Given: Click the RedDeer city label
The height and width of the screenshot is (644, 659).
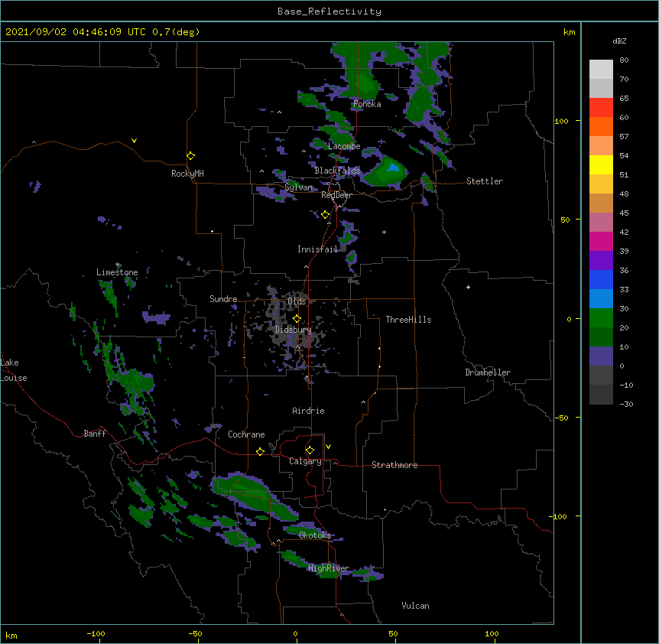Looking at the screenshot, I should click(x=336, y=195).
